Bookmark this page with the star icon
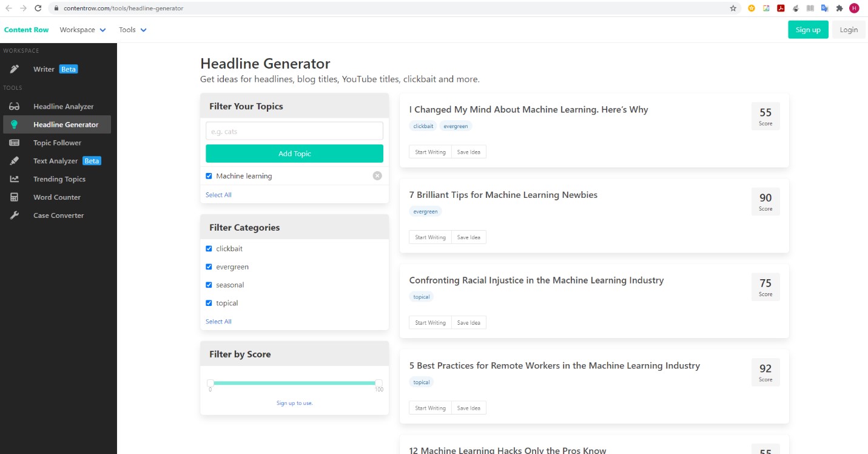Viewport: 868px width, 454px height. (733, 8)
